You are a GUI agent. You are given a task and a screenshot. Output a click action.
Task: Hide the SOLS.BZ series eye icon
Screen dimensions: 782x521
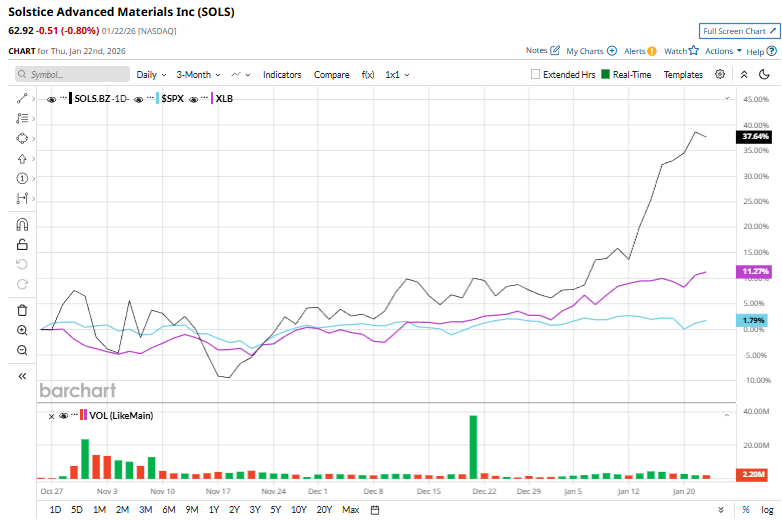[x=51, y=100]
